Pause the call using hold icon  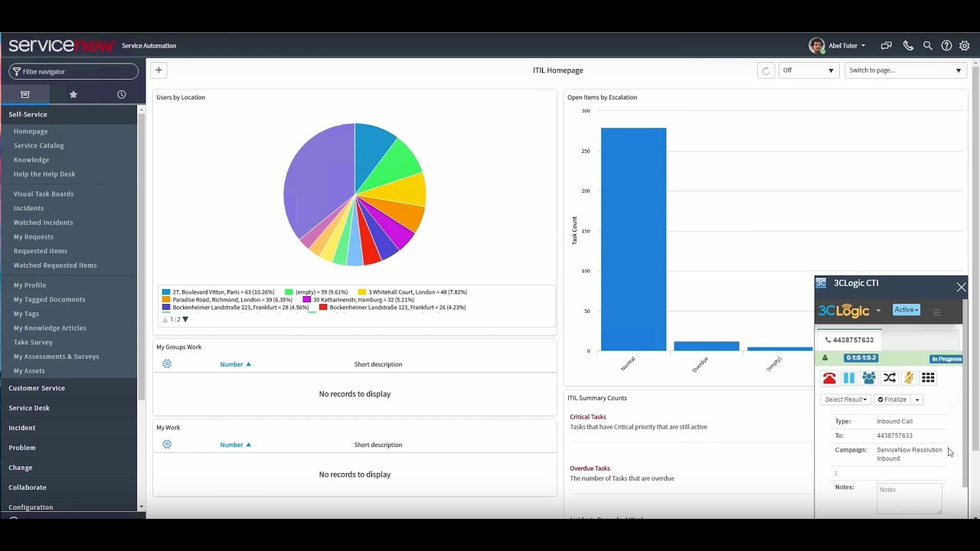[x=849, y=378]
